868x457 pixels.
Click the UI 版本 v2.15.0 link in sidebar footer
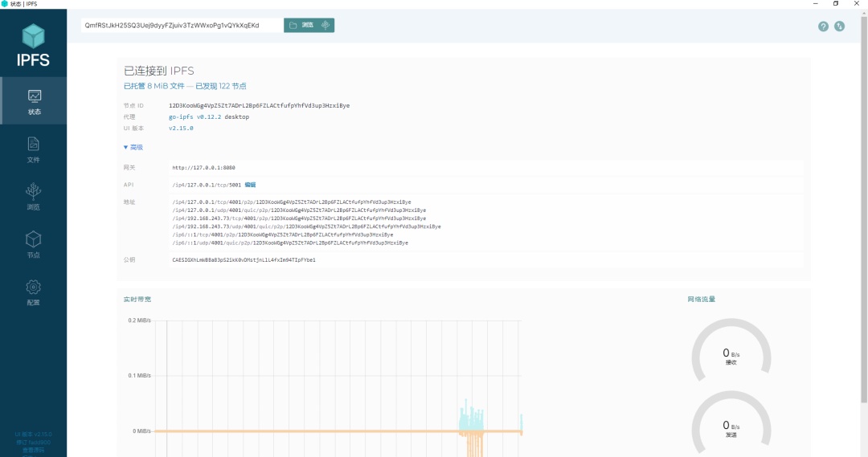click(x=33, y=435)
